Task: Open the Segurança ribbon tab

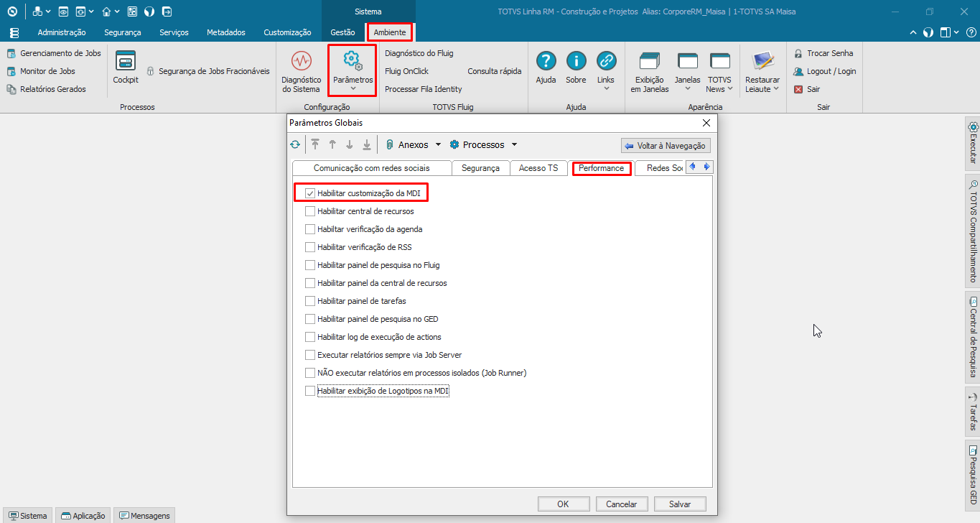Action: tap(123, 32)
